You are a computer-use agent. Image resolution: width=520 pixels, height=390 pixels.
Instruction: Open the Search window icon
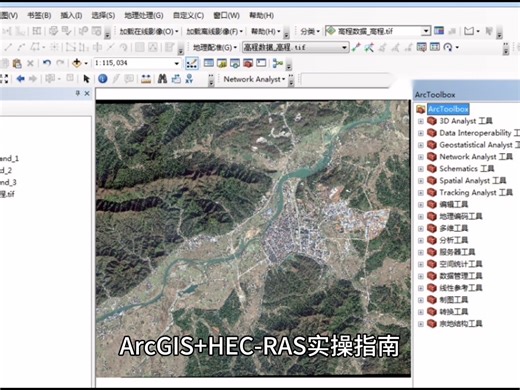235,63
